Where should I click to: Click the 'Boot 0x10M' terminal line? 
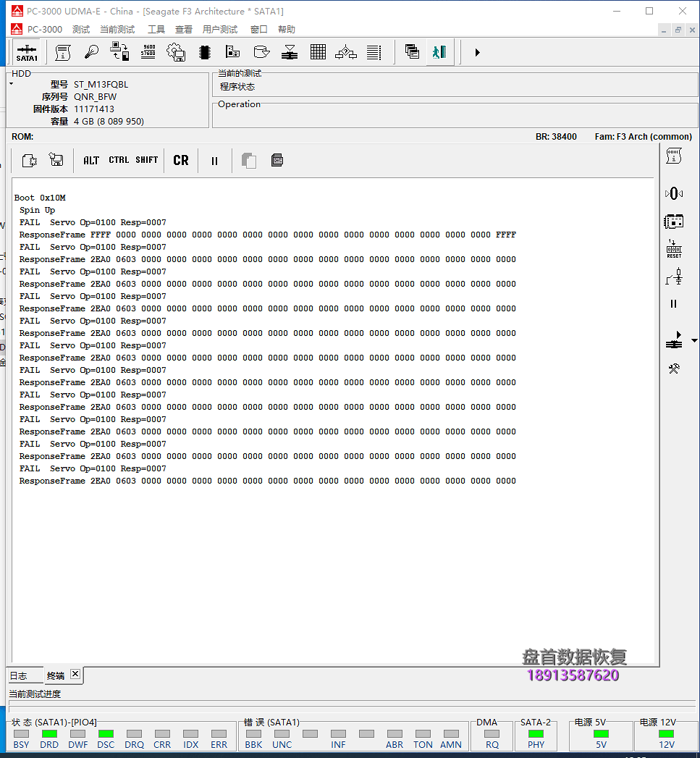[40, 198]
